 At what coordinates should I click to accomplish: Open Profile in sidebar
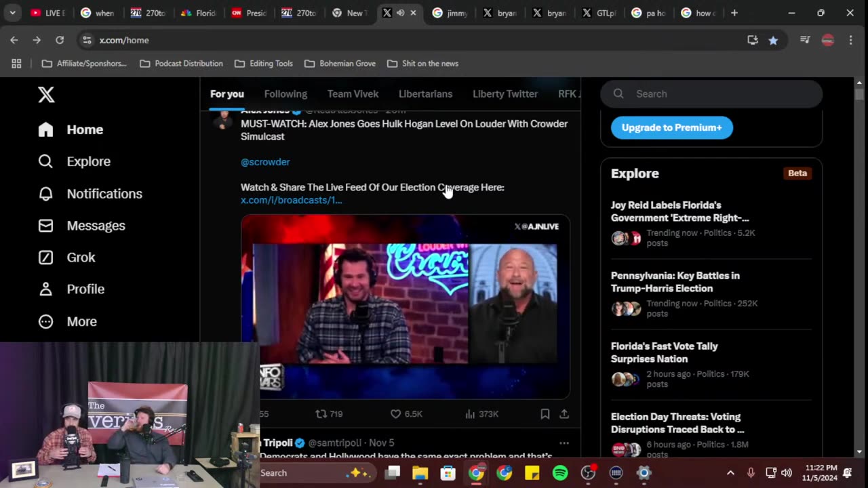click(71, 289)
